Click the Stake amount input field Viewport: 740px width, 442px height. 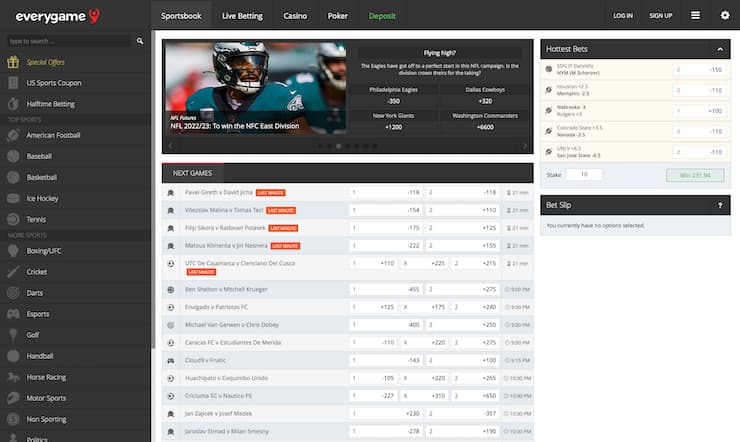pos(584,175)
